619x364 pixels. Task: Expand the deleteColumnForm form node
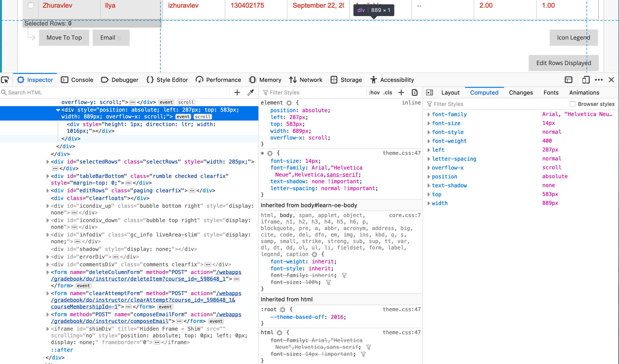click(x=47, y=272)
